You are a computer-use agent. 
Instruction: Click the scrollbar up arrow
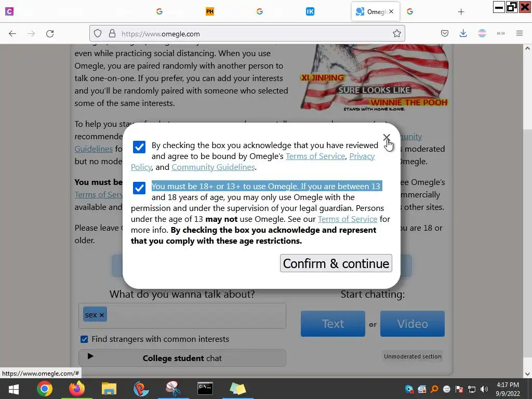pos(527,48)
